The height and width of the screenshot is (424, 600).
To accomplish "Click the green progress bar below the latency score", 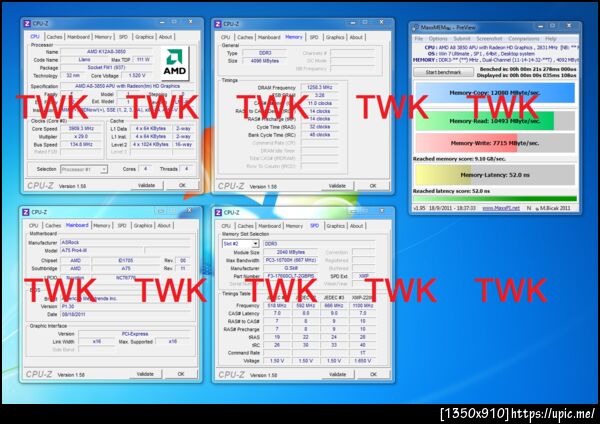I will [495, 199].
